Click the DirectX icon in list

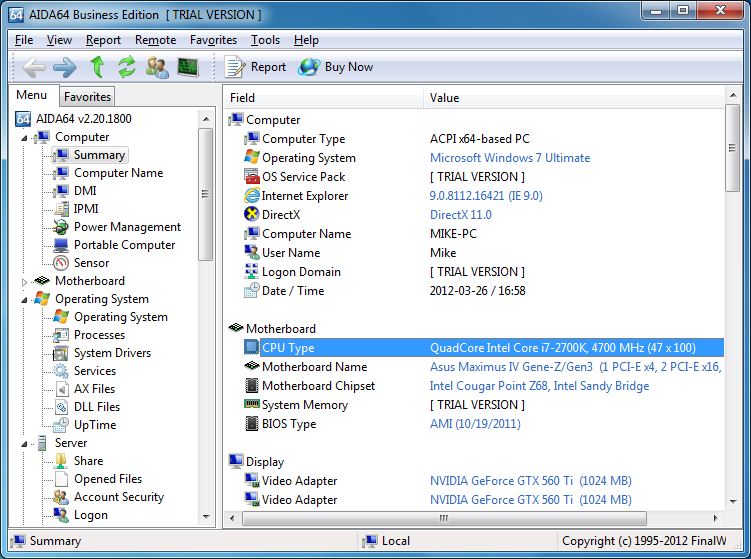coord(252,214)
